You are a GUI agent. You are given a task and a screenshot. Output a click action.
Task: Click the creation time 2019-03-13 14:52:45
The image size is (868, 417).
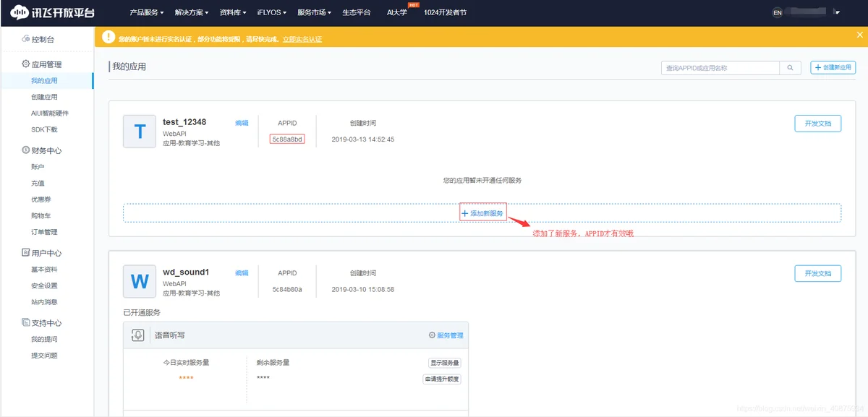(363, 139)
